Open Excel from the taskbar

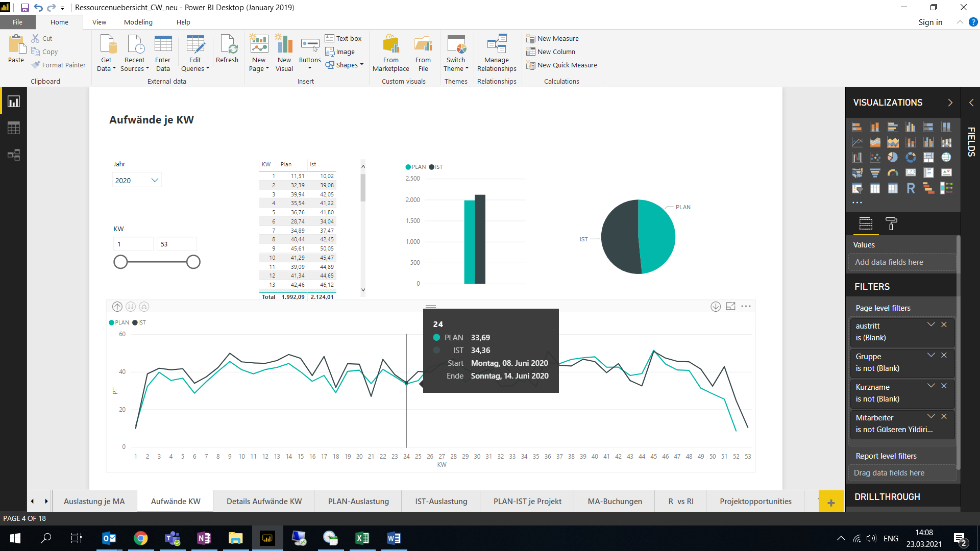pos(362,538)
